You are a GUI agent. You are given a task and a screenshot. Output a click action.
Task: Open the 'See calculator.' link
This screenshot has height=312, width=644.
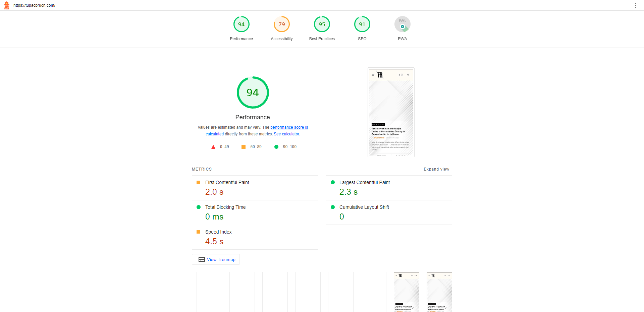(287, 134)
